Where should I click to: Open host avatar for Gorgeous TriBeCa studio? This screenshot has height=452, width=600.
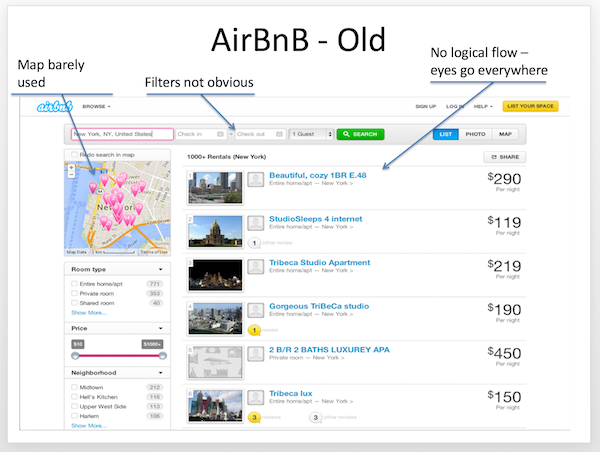point(256,310)
